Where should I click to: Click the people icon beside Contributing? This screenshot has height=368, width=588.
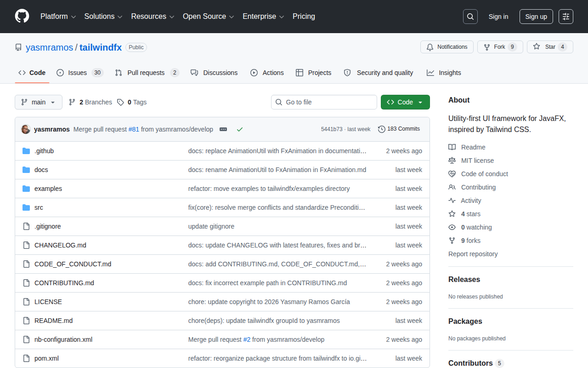click(x=452, y=187)
